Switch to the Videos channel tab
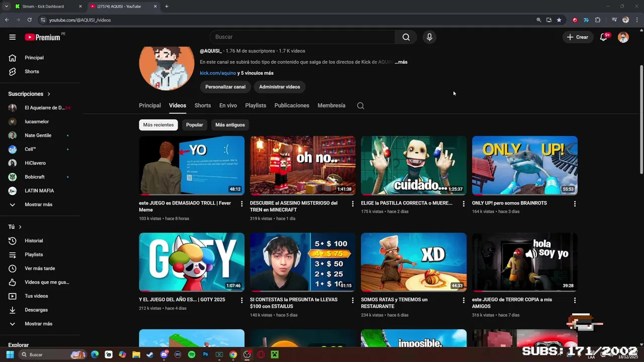Screen dimensions: 644x362 178,106
